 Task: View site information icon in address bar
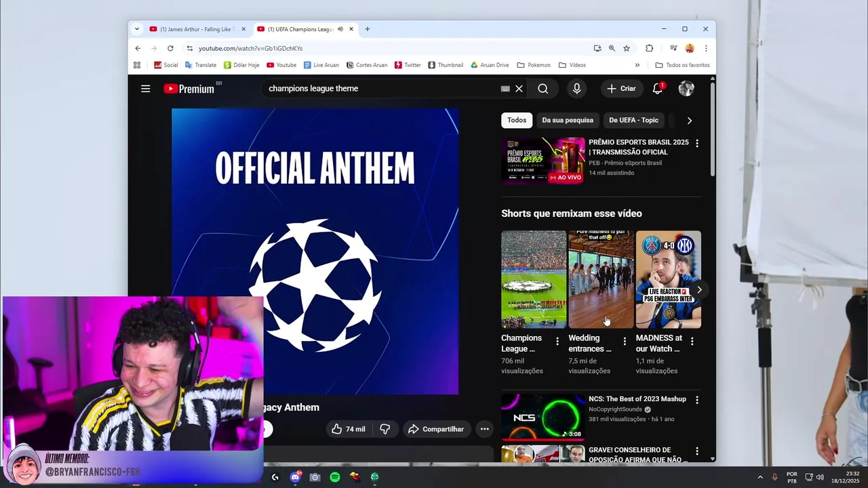tap(190, 48)
